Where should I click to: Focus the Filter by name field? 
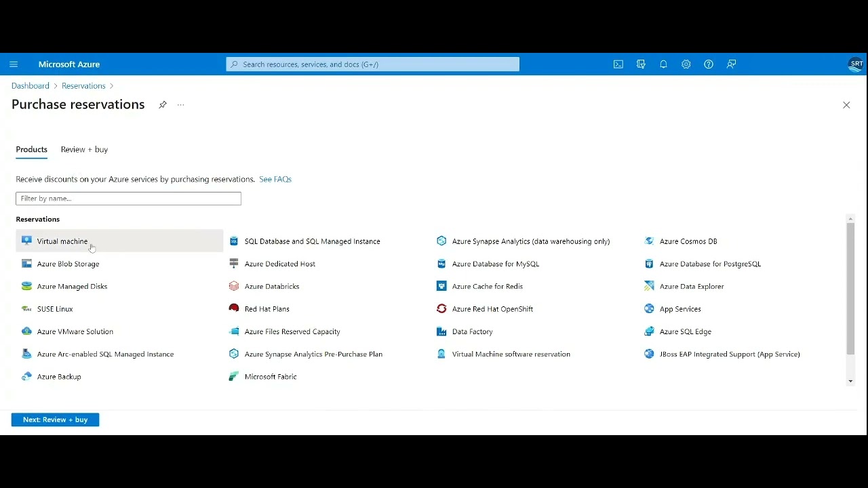128,199
